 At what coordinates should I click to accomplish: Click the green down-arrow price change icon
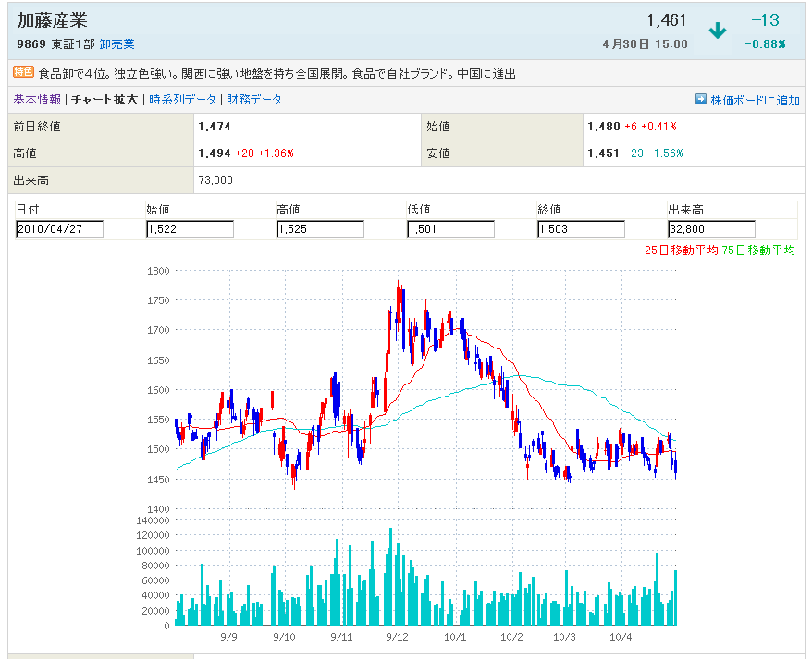[717, 31]
